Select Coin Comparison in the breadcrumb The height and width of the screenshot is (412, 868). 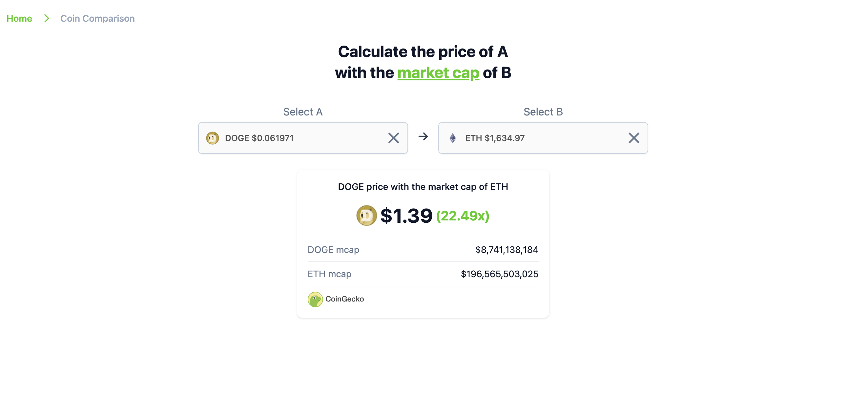(x=97, y=18)
